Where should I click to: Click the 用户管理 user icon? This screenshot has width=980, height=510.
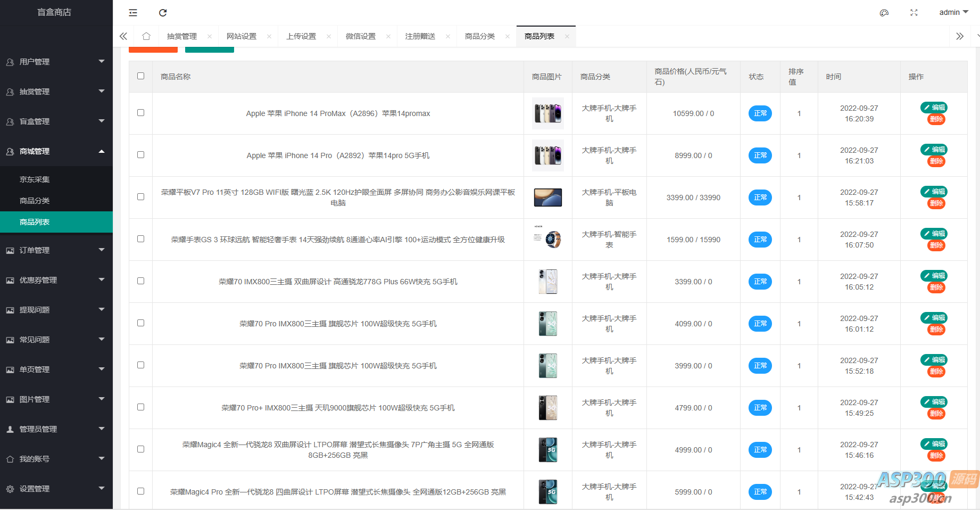10,62
